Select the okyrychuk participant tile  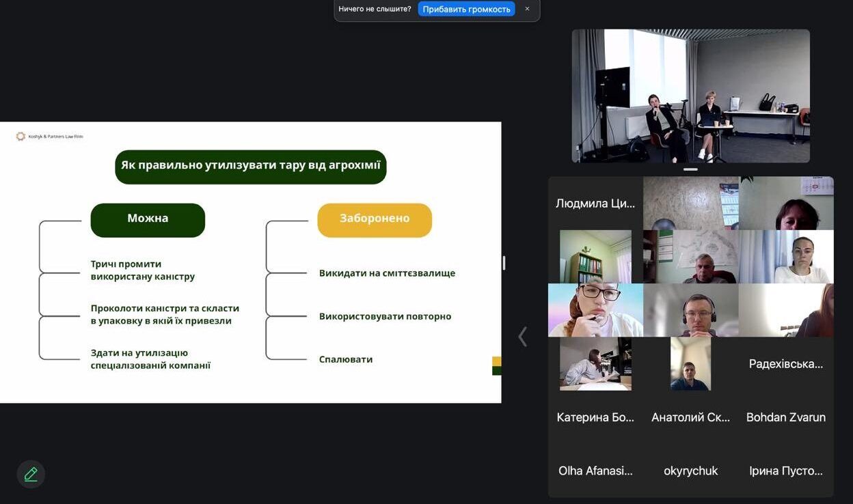pyautogui.click(x=690, y=471)
